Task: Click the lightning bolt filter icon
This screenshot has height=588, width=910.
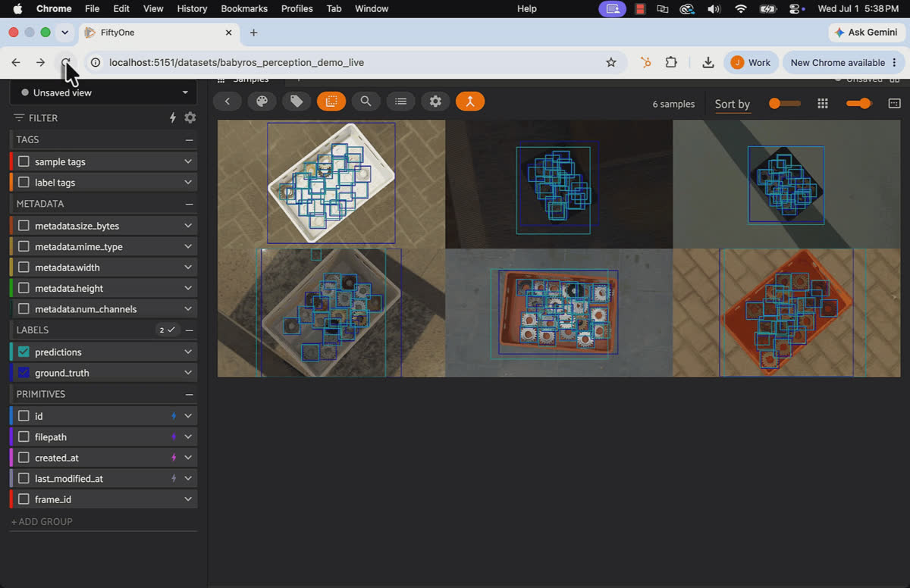Action: pos(173,117)
